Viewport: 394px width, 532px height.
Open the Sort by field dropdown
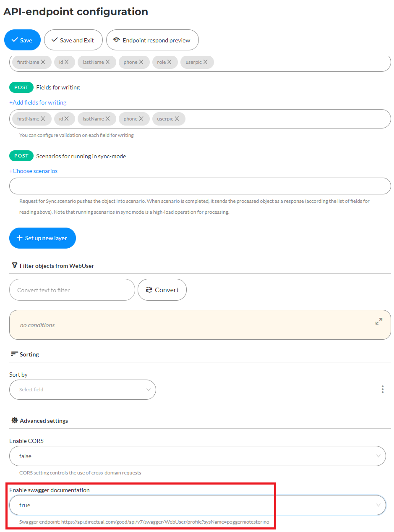(x=83, y=390)
